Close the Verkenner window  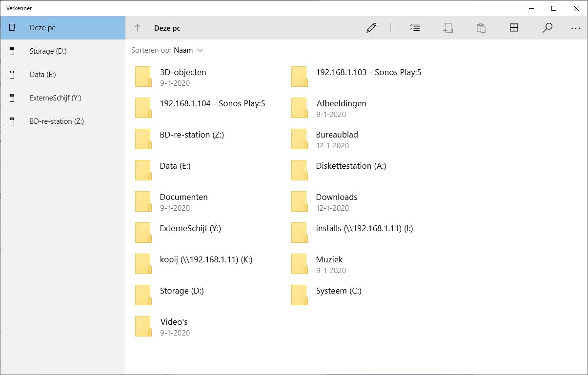[x=576, y=8]
